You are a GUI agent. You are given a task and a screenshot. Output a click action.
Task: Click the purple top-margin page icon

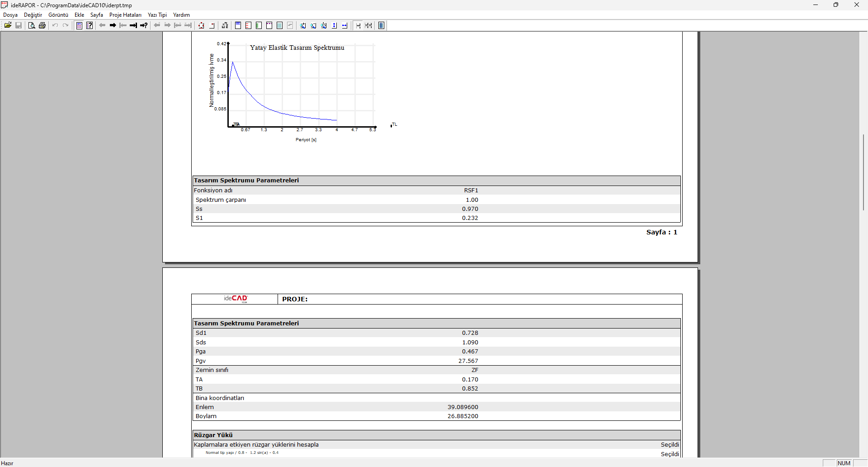pyautogui.click(x=269, y=25)
